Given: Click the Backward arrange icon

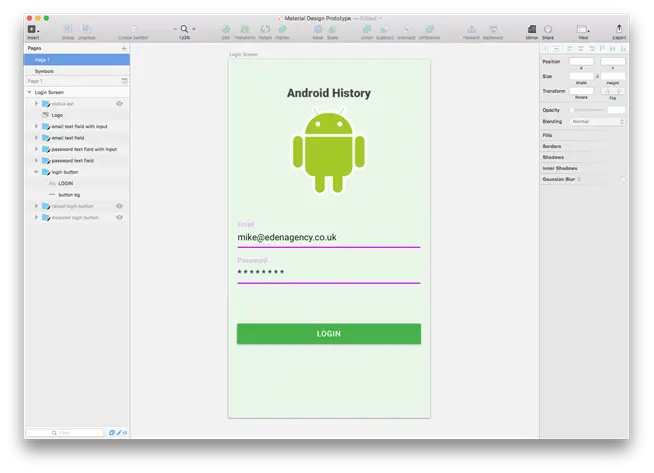Looking at the screenshot, I should [x=493, y=29].
